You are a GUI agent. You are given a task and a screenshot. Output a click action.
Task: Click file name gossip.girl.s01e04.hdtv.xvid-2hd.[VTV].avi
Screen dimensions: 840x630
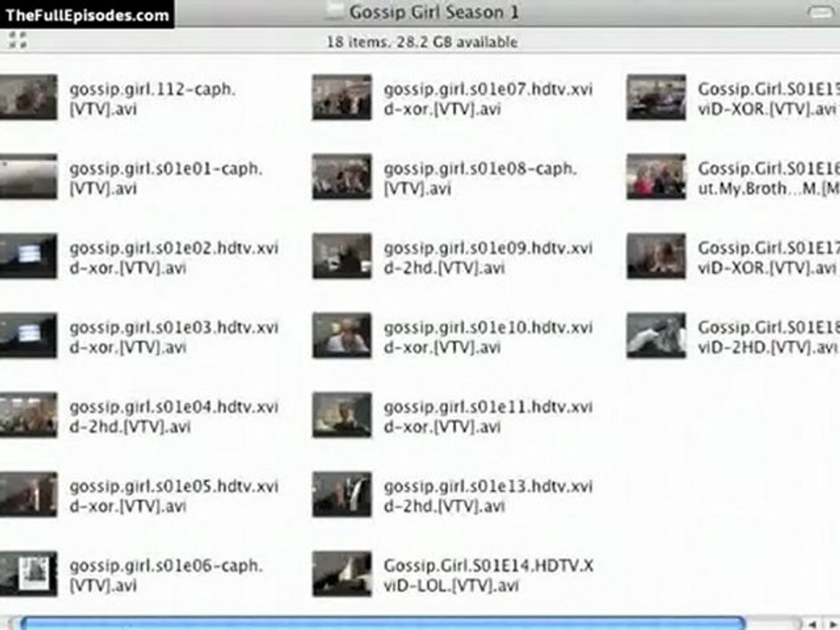point(174,416)
